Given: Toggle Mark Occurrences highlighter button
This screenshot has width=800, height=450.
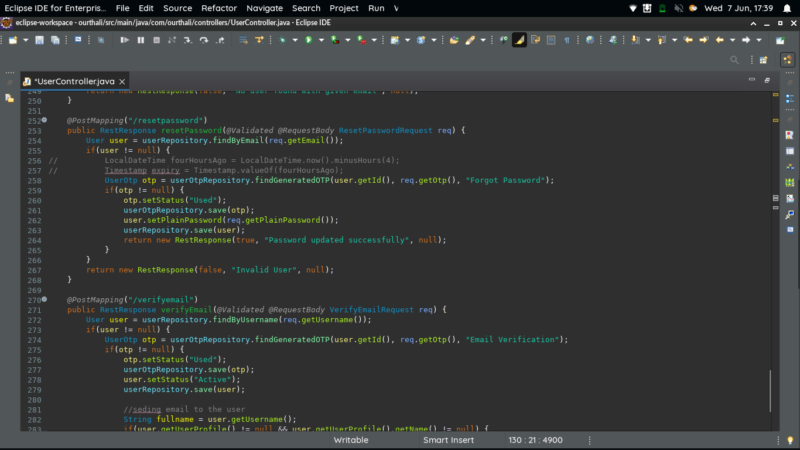Looking at the screenshot, I should [x=519, y=40].
